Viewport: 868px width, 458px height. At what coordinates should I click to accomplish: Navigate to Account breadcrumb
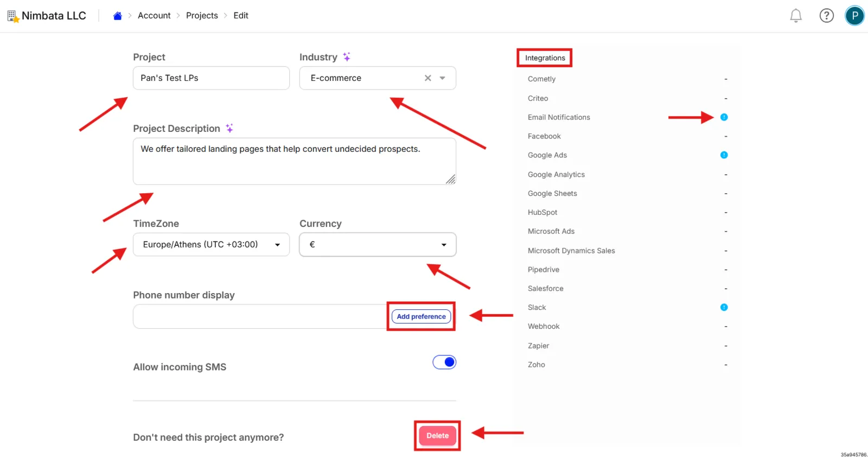tap(154, 16)
